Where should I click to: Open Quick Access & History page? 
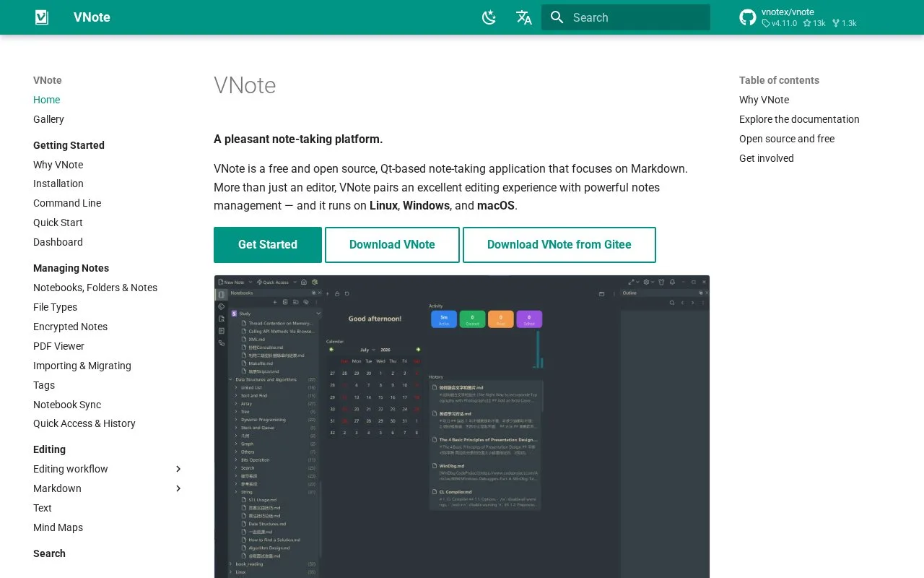[x=84, y=423]
